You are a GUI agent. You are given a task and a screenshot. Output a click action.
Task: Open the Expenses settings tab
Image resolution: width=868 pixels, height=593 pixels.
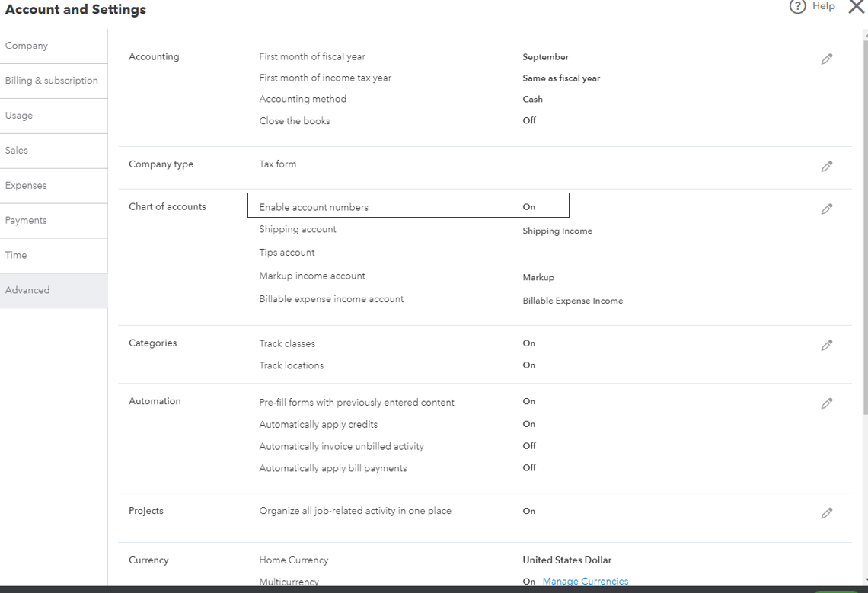pyautogui.click(x=26, y=186)
